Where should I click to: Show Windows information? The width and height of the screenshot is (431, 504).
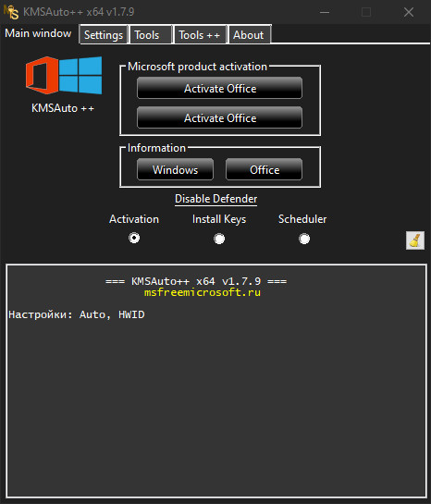click(175, 169)
